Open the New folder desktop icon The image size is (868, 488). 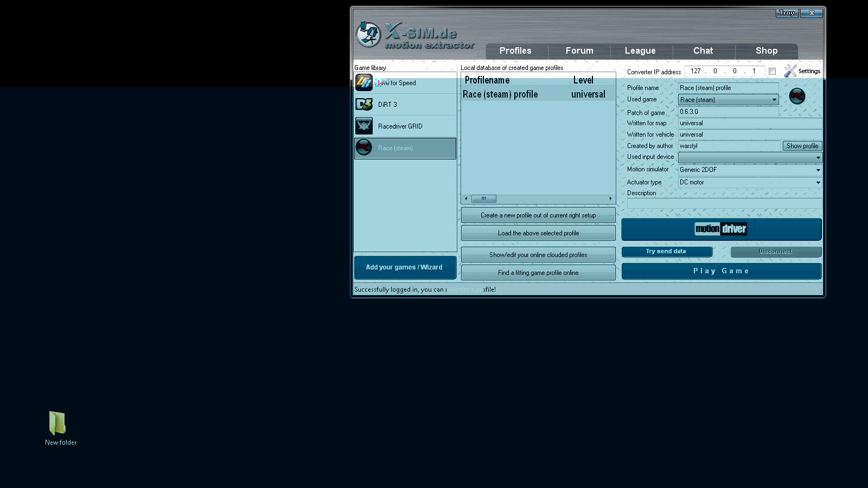pyautogui.click(x=58, y=423)
